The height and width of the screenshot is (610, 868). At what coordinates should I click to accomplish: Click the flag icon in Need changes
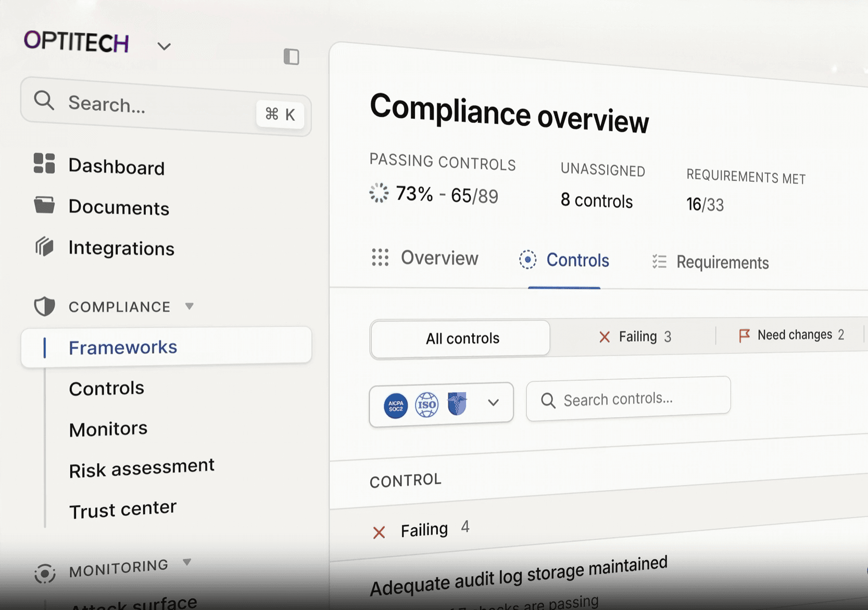744,335
